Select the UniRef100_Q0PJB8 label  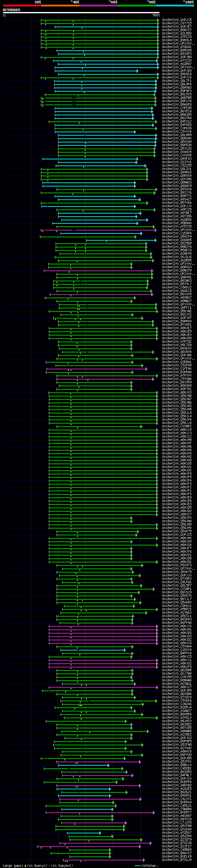click(x=177, y=57)
